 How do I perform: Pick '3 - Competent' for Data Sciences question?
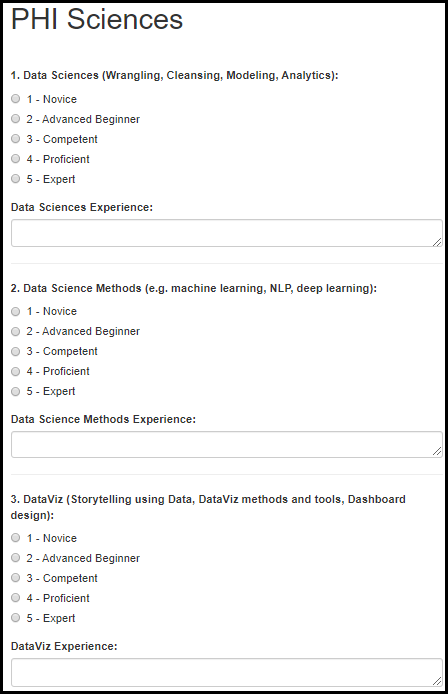(15, 139)
